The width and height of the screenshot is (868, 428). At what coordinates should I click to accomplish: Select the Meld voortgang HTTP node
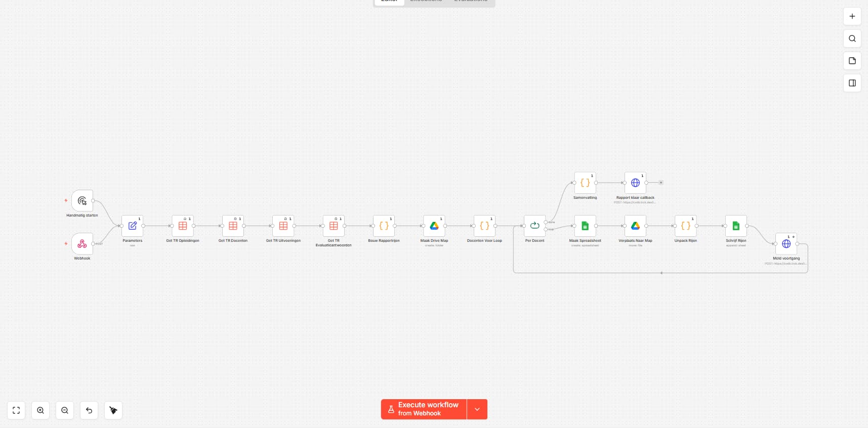[786, 244]
